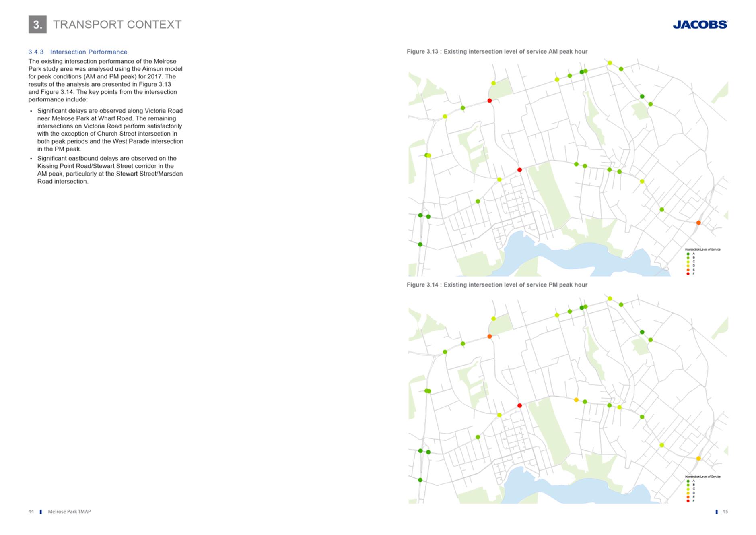Click the red "F" swatch in AM map legend
The width and height of the screenshot is (756, 535).
688,274
